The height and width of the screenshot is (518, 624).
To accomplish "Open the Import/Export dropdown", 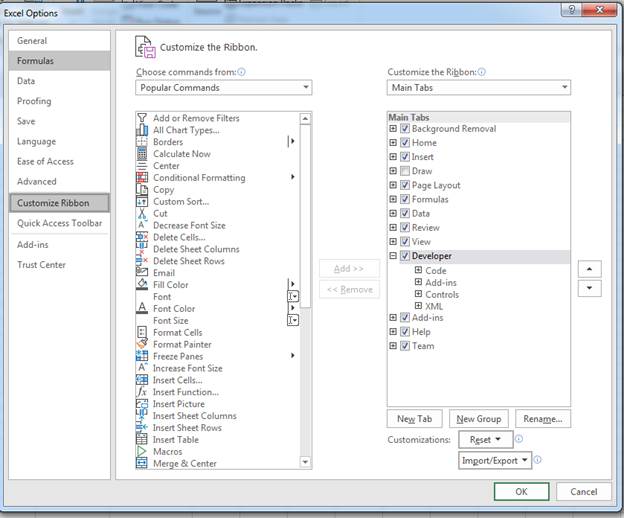I will click(495, 460).
